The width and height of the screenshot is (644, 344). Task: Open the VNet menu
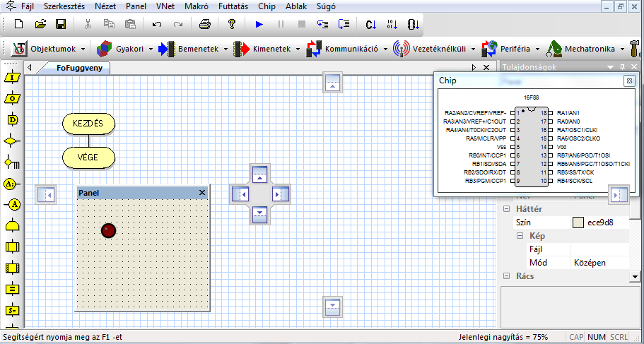click(165, 6)
